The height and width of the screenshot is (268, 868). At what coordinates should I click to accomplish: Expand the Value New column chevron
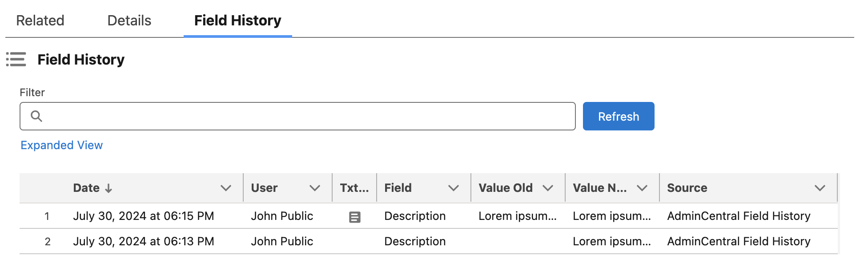coord(642,188)
